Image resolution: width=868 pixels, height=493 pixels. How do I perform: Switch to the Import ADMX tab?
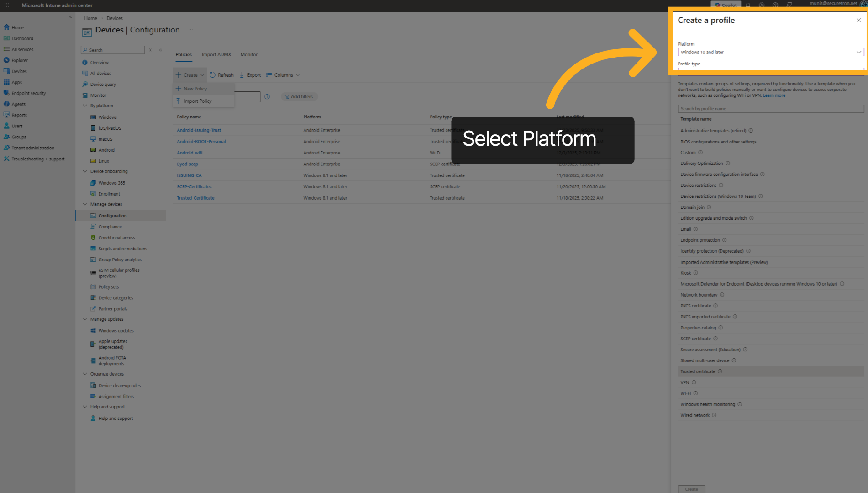click(x=216, y=54)
